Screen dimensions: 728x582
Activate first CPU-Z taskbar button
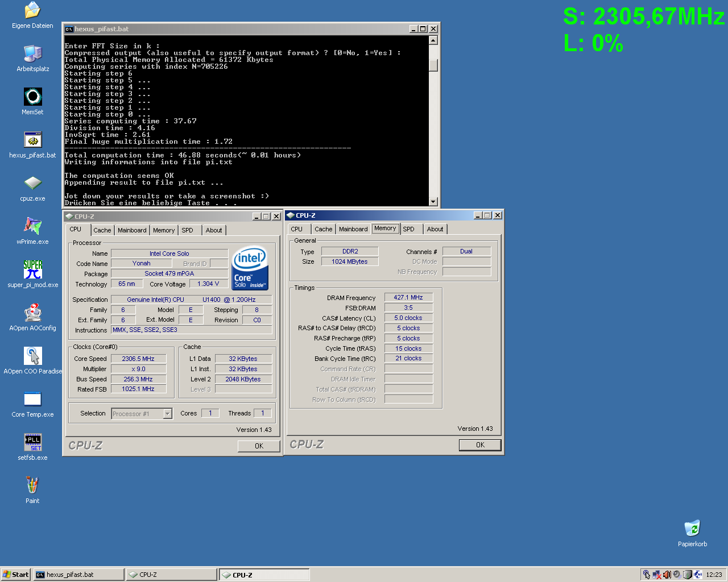point(172,575)
